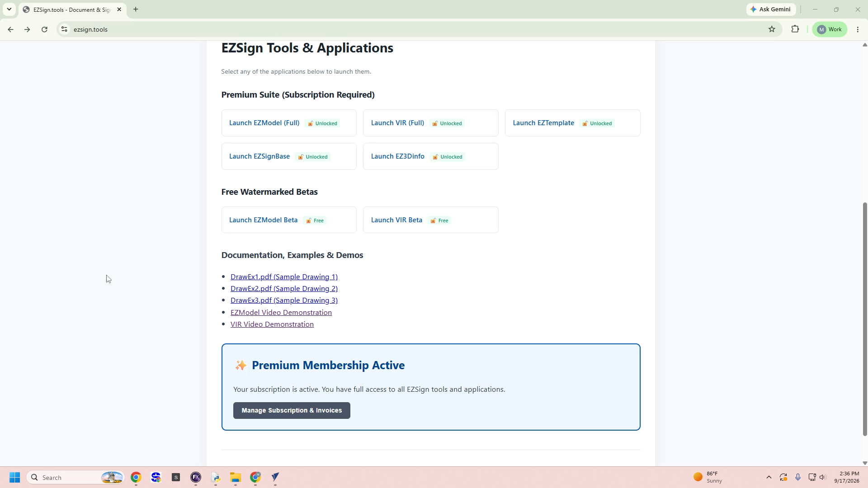Image resolution: width=868 pixels, height=488 pixels.
Task: Click the unlocked lock icon beside EZTemplate
Action: click(x=585, y=123)
